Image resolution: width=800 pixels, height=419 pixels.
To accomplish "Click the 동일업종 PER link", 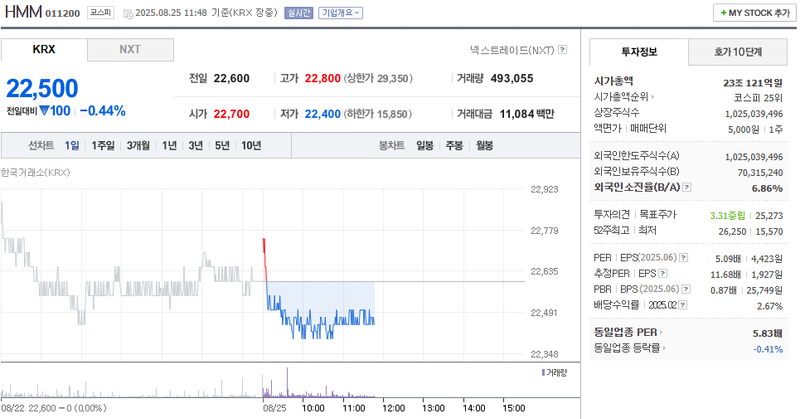I will [626, 332].
